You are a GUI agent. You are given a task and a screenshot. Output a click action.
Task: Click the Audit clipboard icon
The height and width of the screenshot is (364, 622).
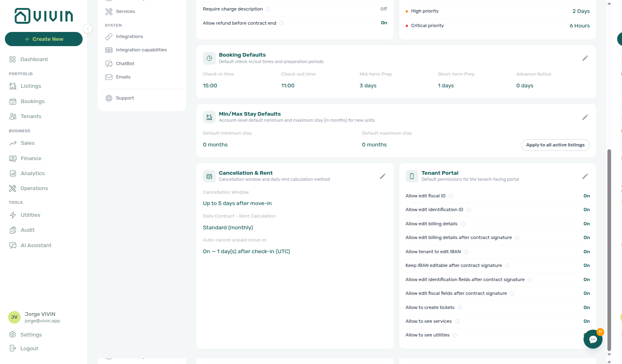(13, 230)
